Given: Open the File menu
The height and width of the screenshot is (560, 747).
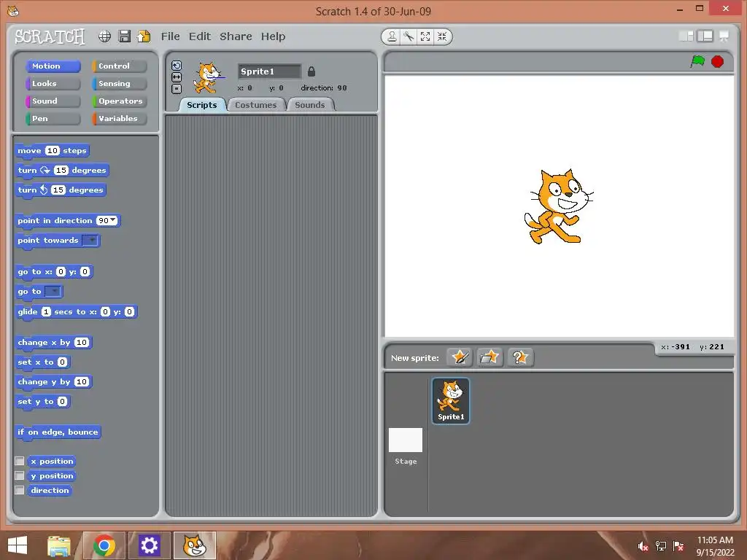Looking at the screenshot, I should (170, 36).
